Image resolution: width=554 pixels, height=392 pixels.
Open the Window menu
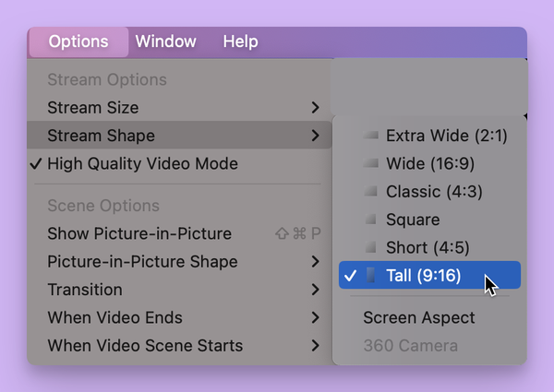[x=165, y=42]
